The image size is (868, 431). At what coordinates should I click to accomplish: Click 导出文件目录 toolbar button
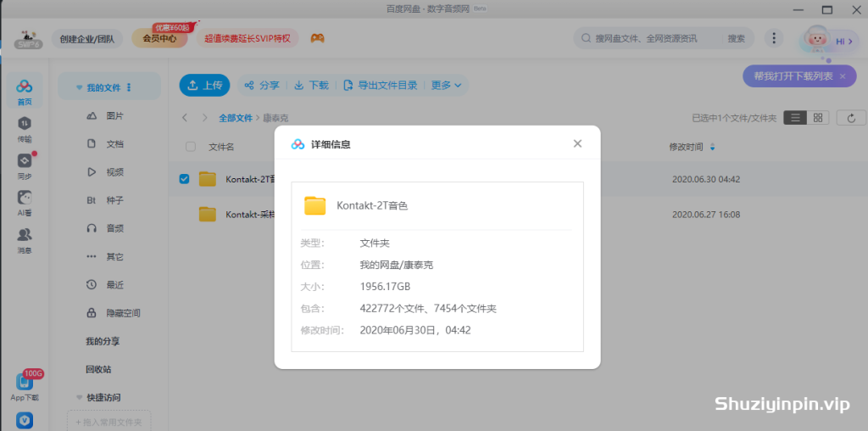tap(381, 86)
